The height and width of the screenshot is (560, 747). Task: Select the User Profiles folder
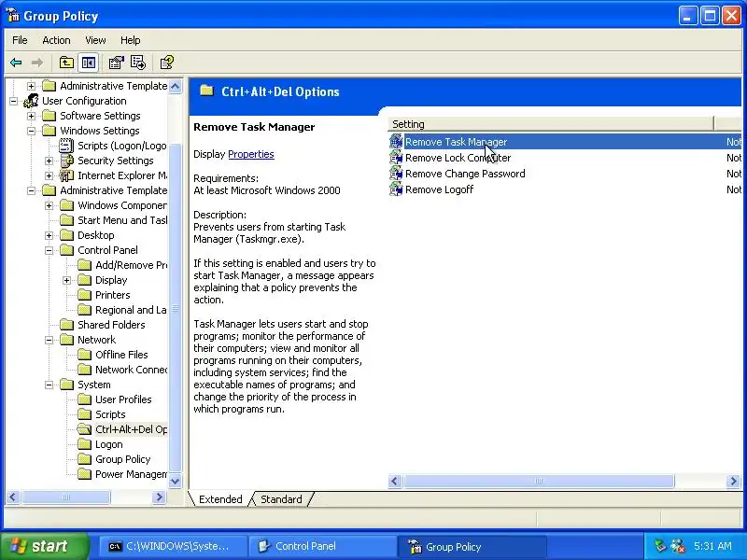(x=123, y=399)
